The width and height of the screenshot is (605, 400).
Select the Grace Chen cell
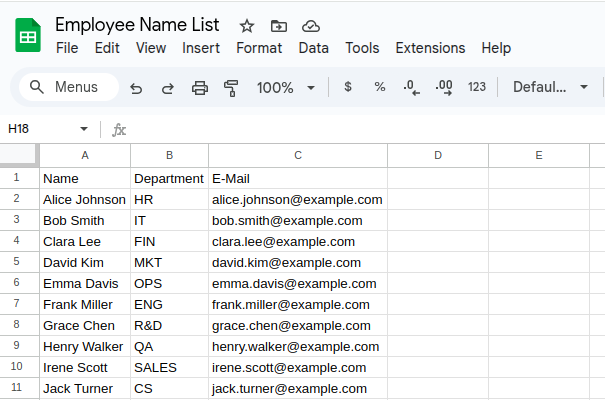[85, 325]
